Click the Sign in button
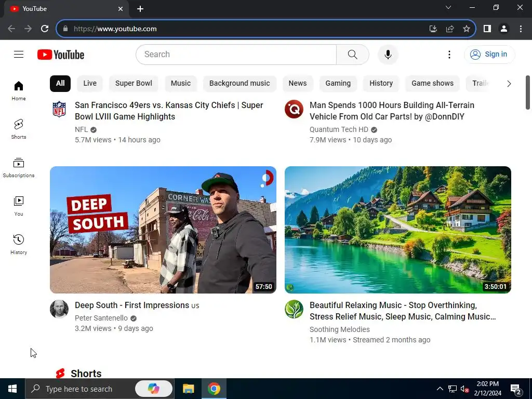The image size is (532, 399). [x=489, y=54]
